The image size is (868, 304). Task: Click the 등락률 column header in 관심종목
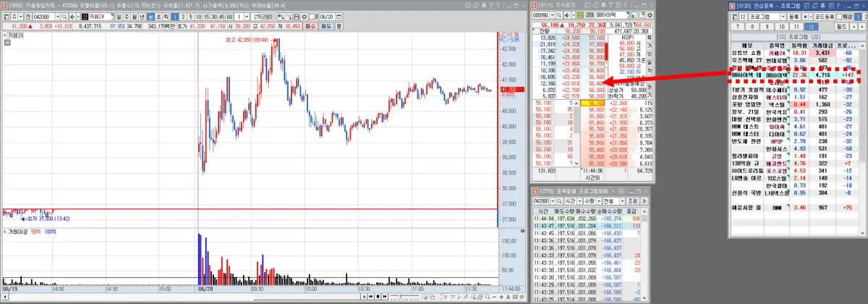pyautogui.click(x=800, y=44)
